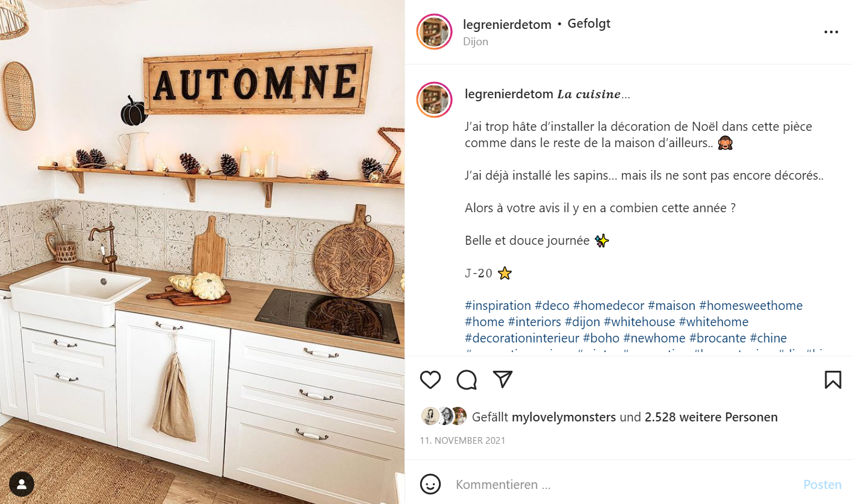Open legrenierdetom username in the caption
Screen dimensions: 853x504
[509, 94]
